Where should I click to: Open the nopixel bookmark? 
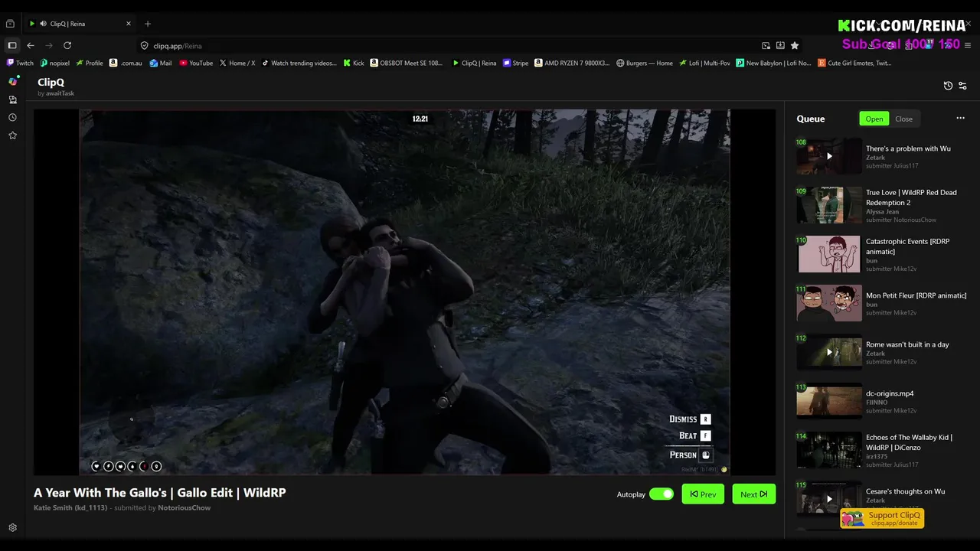pyautogui.click(x=55, y=63)
